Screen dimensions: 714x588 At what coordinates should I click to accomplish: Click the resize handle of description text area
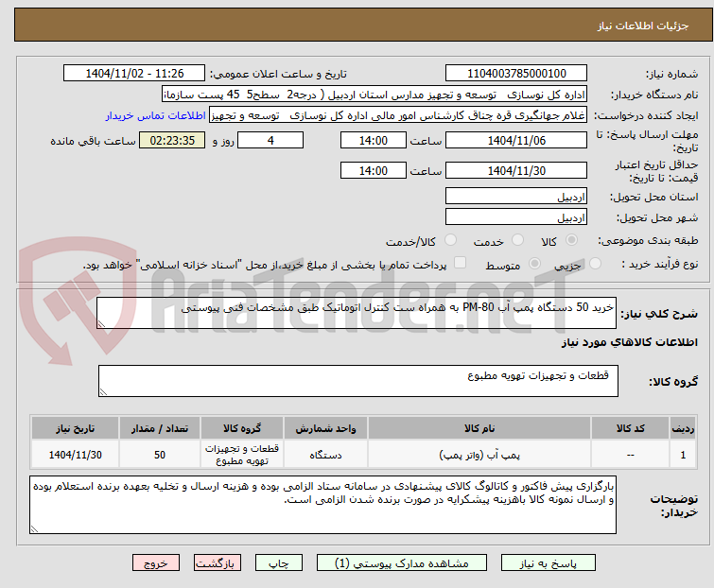point(101,324)
